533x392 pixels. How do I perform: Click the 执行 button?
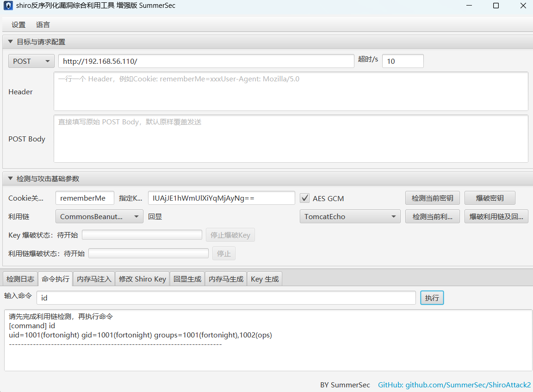point(432,298)
